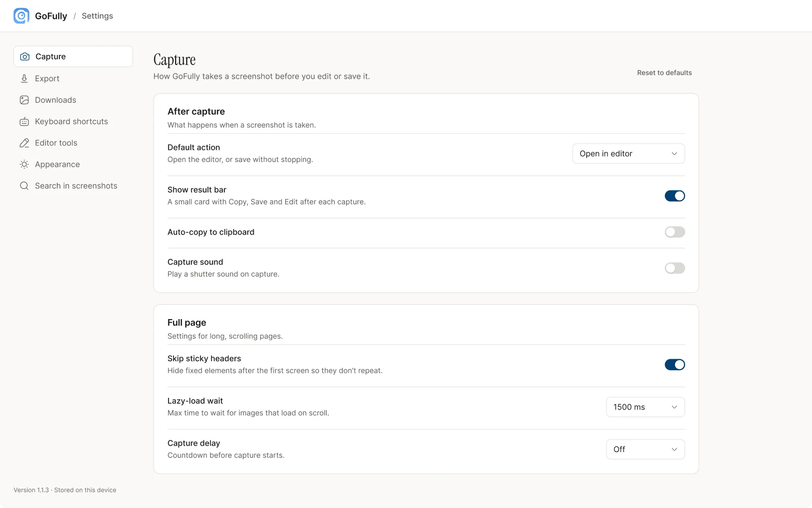
Task: Go to Export settings
Action: 73,78
